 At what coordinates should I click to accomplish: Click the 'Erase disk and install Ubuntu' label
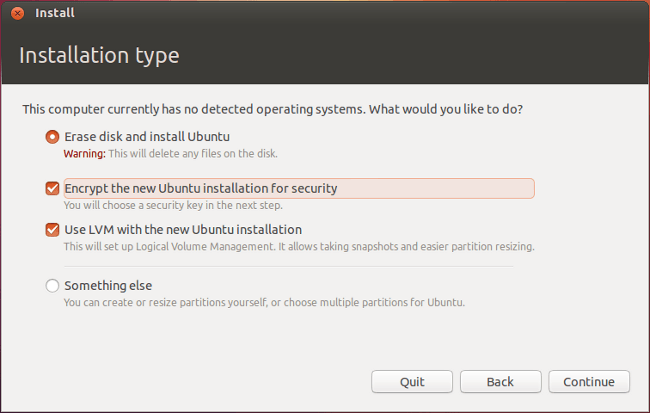[148, 137]
